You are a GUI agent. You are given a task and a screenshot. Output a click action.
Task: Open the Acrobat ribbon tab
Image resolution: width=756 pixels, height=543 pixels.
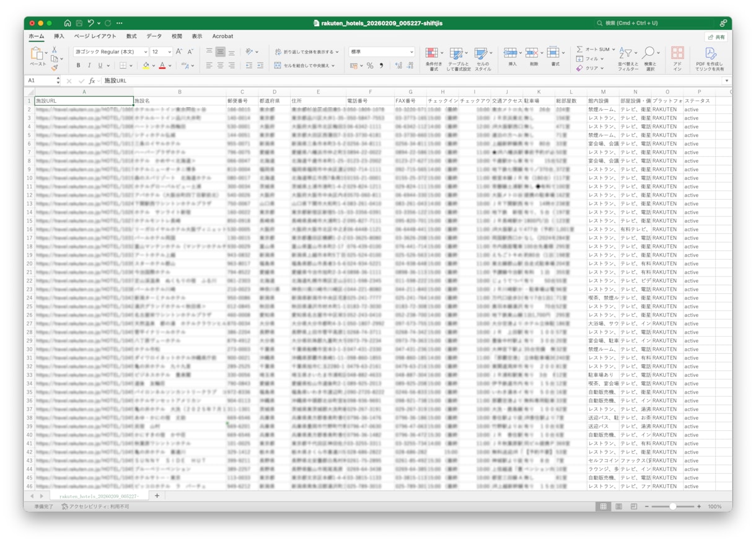point(222,37)
